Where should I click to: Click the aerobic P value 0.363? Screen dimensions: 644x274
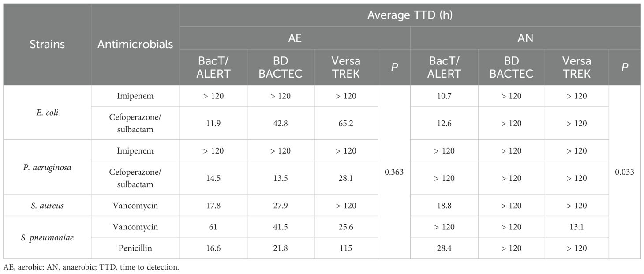(x=394, y=172)
